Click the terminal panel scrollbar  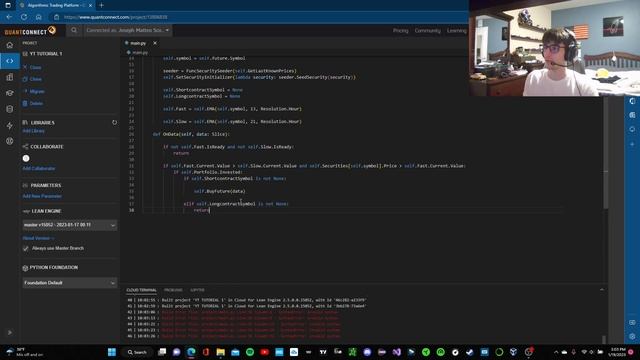(x=604, y=340)
